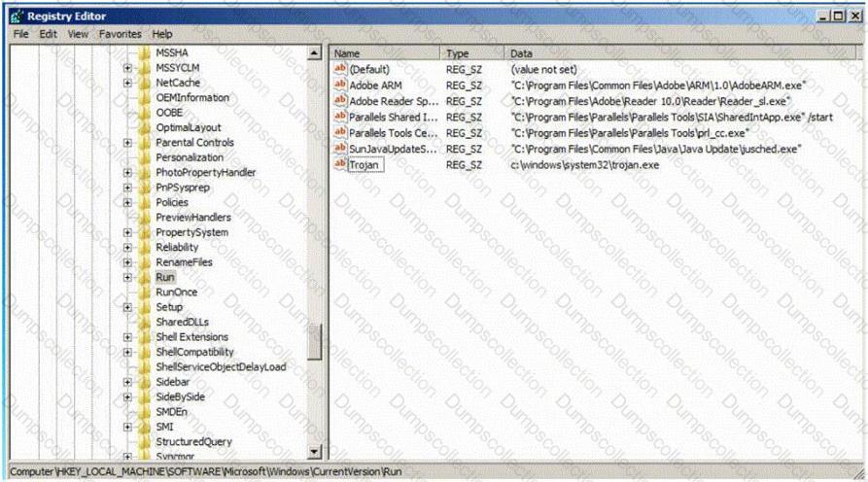Click the (Default) value's ab icon
Screen dimensions: 868x482
tap(340, 70)
